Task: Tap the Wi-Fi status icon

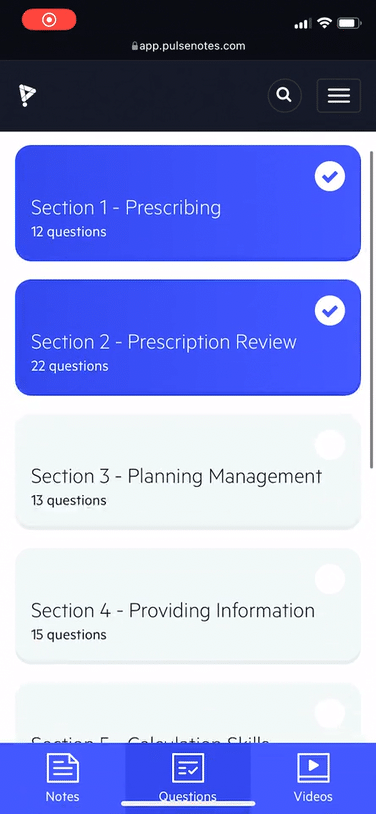Action: tap(325, 23)
